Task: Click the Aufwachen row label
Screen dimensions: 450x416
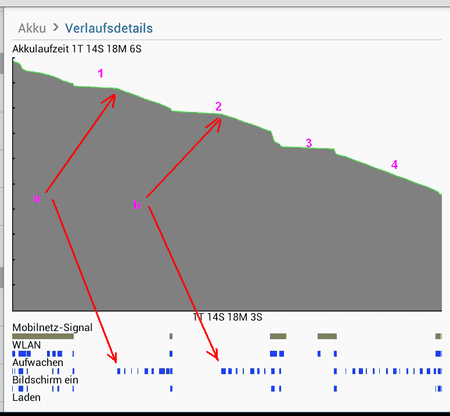Action: click(38, 362)
